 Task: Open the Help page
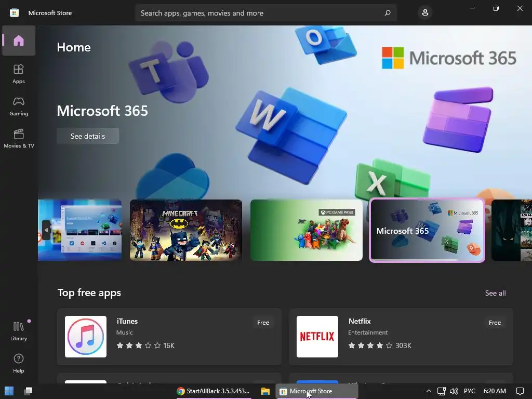tap(19, 363)
